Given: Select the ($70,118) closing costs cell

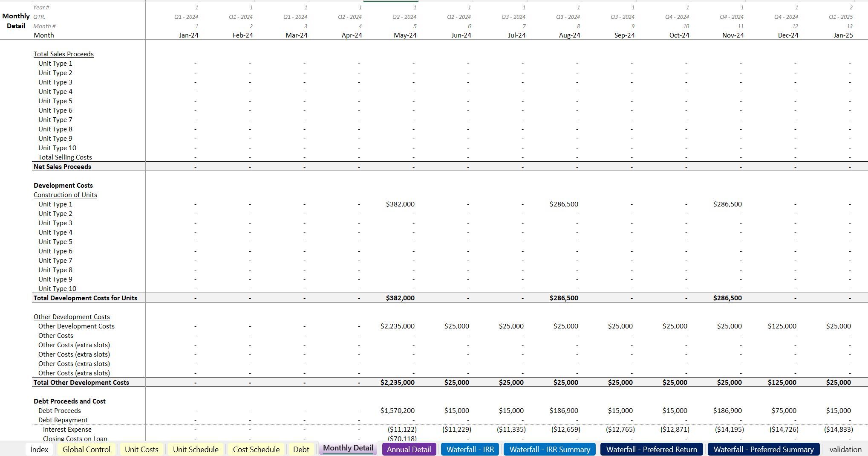Looking at the screenshot, I should coord(402,438).
